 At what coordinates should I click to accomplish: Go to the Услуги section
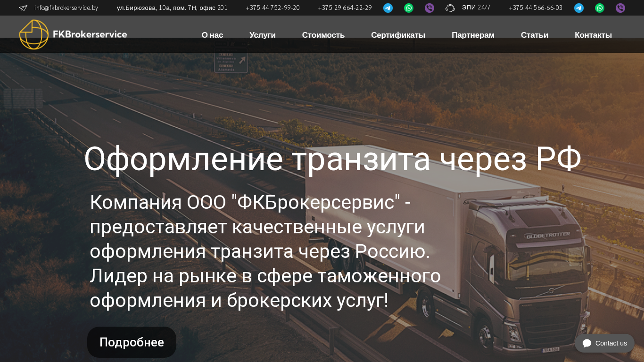(x=263, y=35)
